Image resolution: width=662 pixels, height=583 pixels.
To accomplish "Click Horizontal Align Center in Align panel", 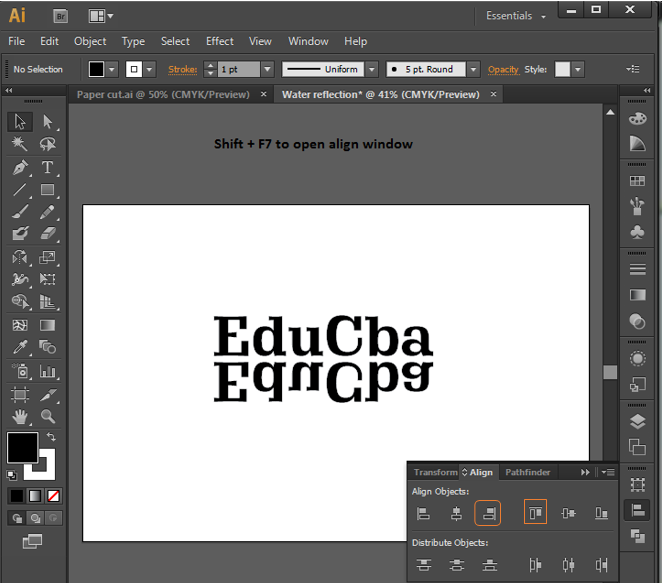I will pyautogui.click(x=456, y=513).
